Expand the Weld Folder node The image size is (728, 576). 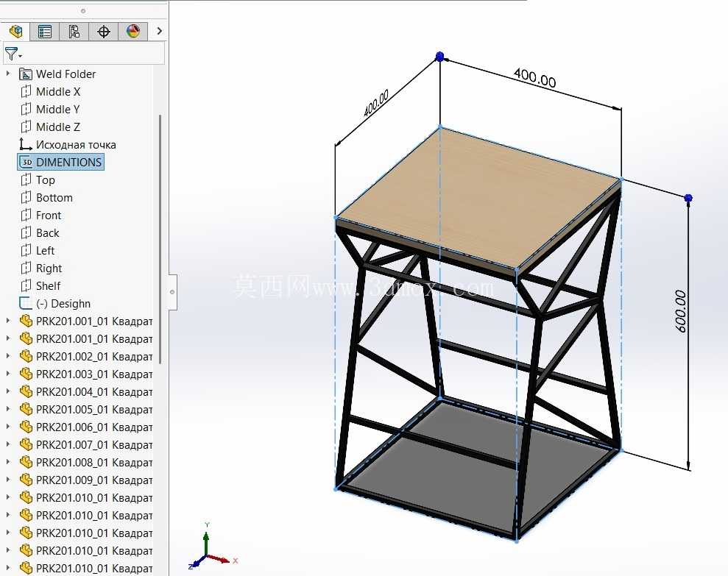(x=8, y=74)
